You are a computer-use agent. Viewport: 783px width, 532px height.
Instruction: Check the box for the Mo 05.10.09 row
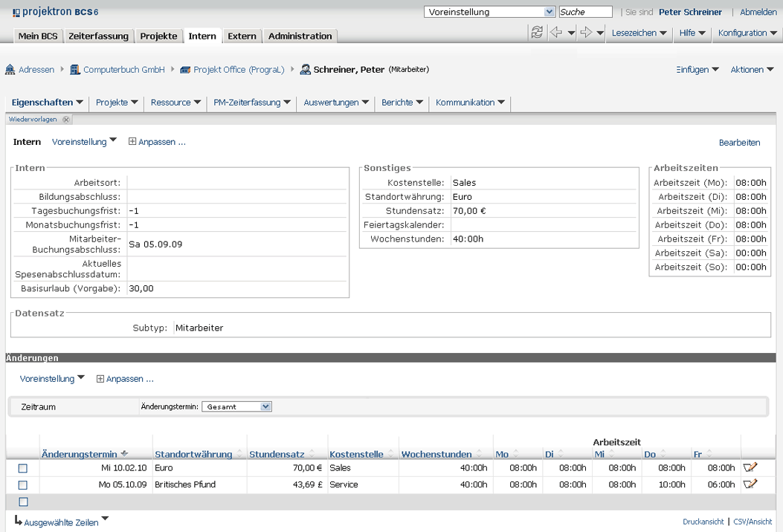click(x=22, y=484)
